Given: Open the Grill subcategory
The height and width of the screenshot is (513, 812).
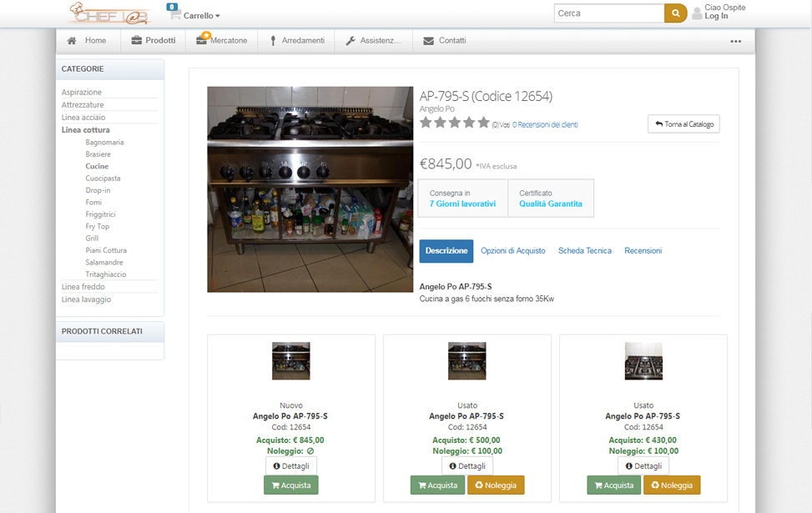Looking at the screenshot, I should coord(92,238).
